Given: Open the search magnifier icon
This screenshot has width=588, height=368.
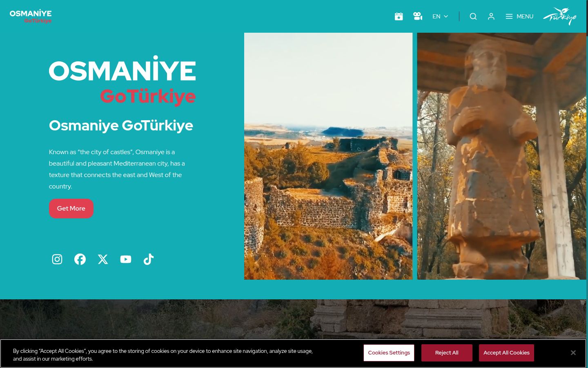Looking at the screenshot, I should coord(473,16).
